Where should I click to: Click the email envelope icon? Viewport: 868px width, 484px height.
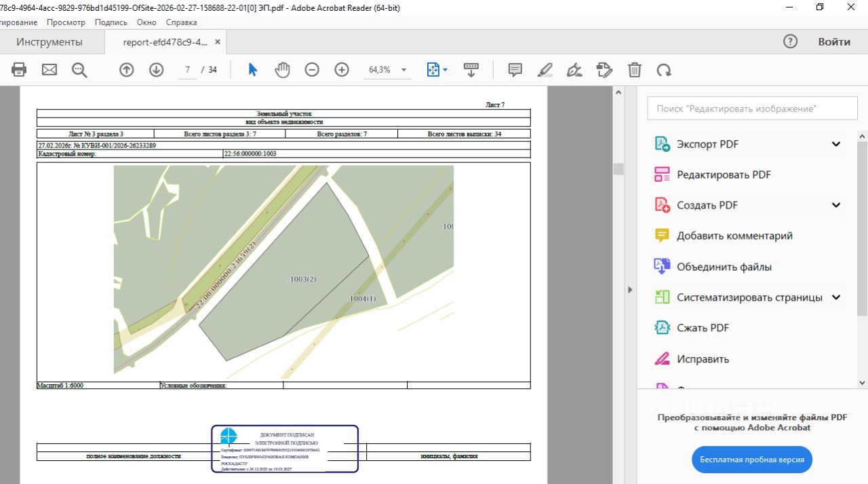coord(50,69)
